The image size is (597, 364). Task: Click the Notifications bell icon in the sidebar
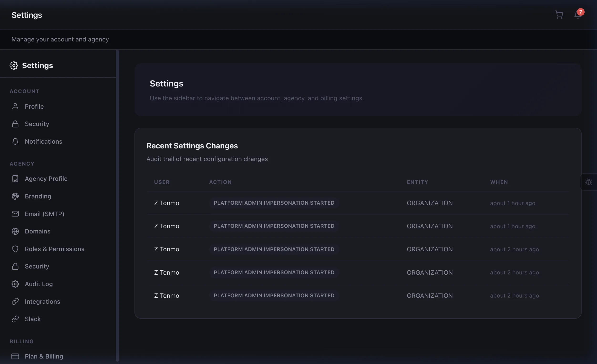click(15, 141)
